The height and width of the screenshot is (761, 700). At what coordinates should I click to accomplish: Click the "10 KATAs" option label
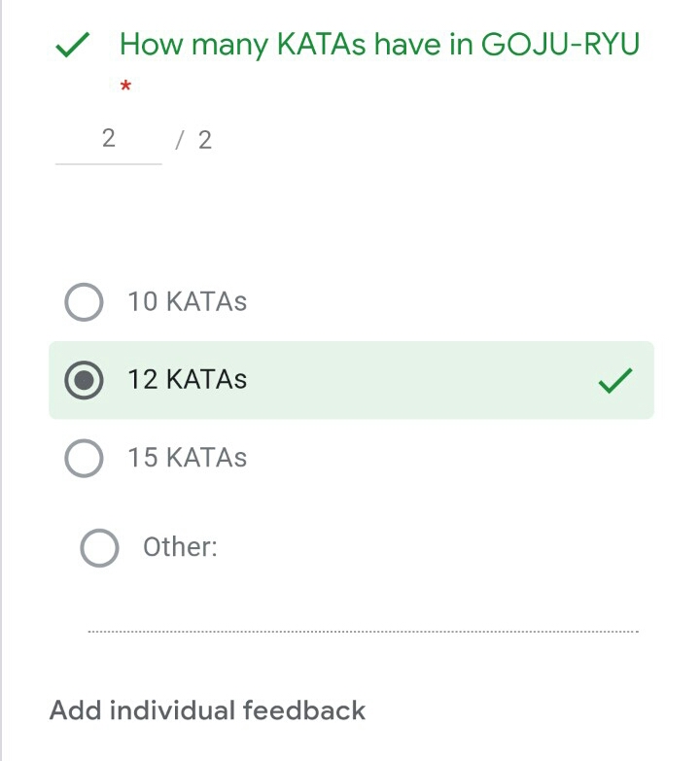point(187,301)
